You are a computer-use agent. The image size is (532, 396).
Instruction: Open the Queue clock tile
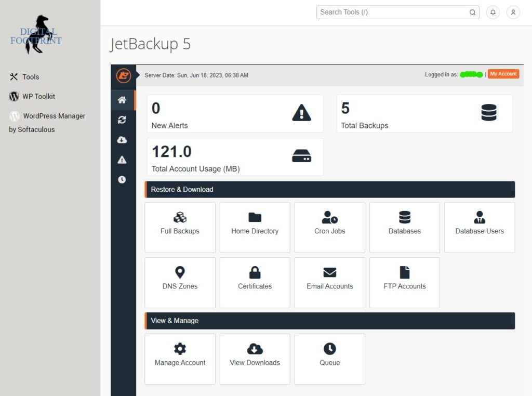[x=330, y=359]
